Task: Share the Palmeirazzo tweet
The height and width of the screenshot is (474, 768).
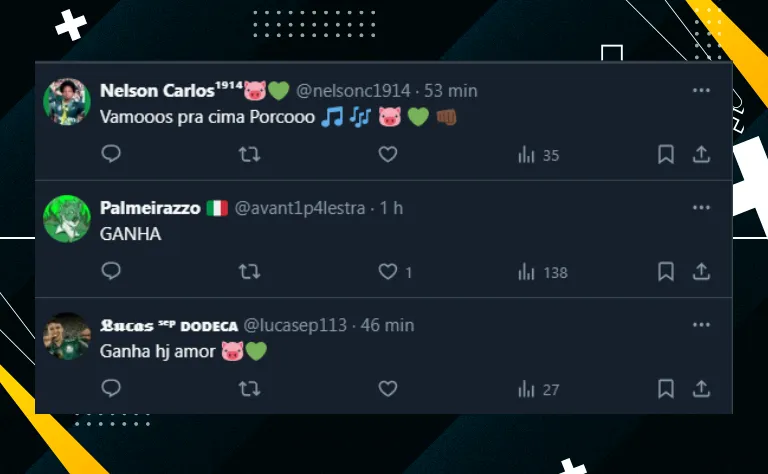Action: 701,271
